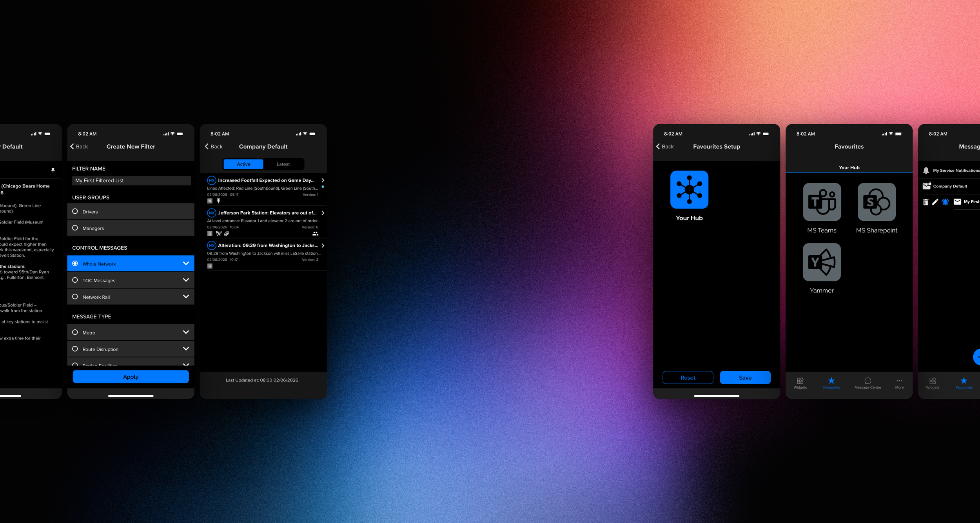Screen dimensions: 980x523
Task: Expand the Whole Network chevron
Action: pos(186,263)
